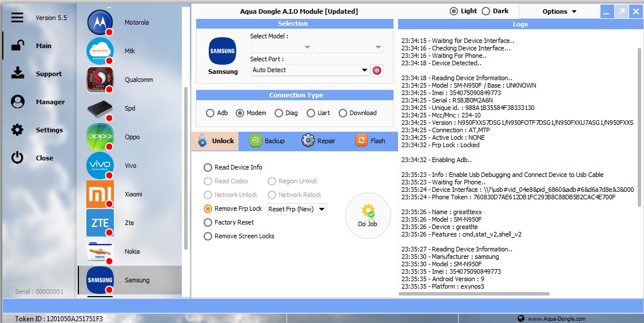Click the Close label in sidebar
The width and height of the screenshot is (644, 323).
(45, 158)
